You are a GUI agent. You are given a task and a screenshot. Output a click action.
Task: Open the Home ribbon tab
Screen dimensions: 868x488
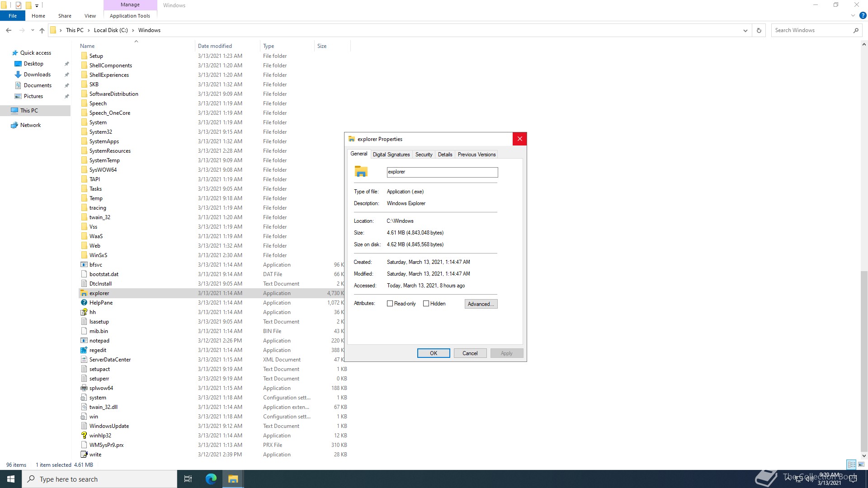coord(38,16)
